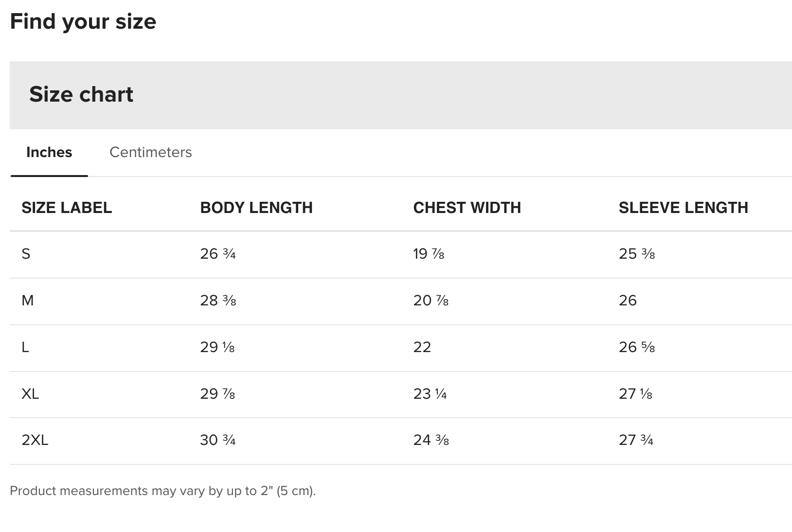
Task: Select the S size row label
Action: coord(26,254)
